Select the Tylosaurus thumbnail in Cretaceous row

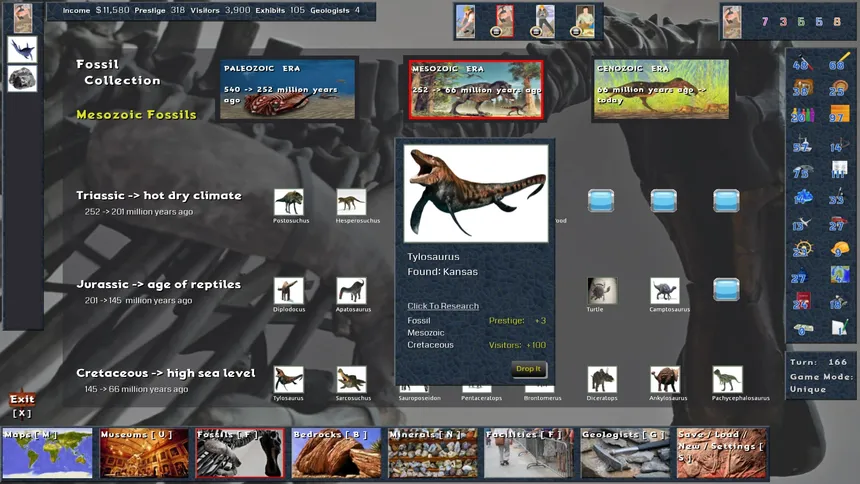[x=289, y=380]
